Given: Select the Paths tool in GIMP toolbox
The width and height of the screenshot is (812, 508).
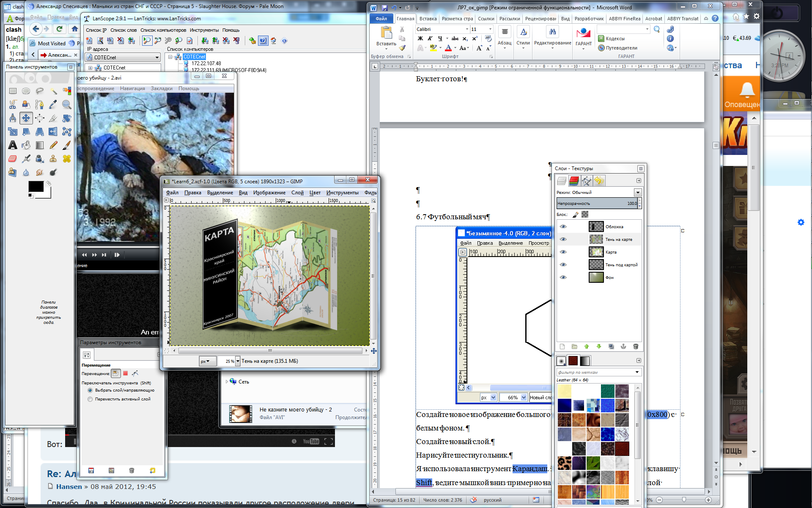Looking at the screenshot, I should coord(40,105).
